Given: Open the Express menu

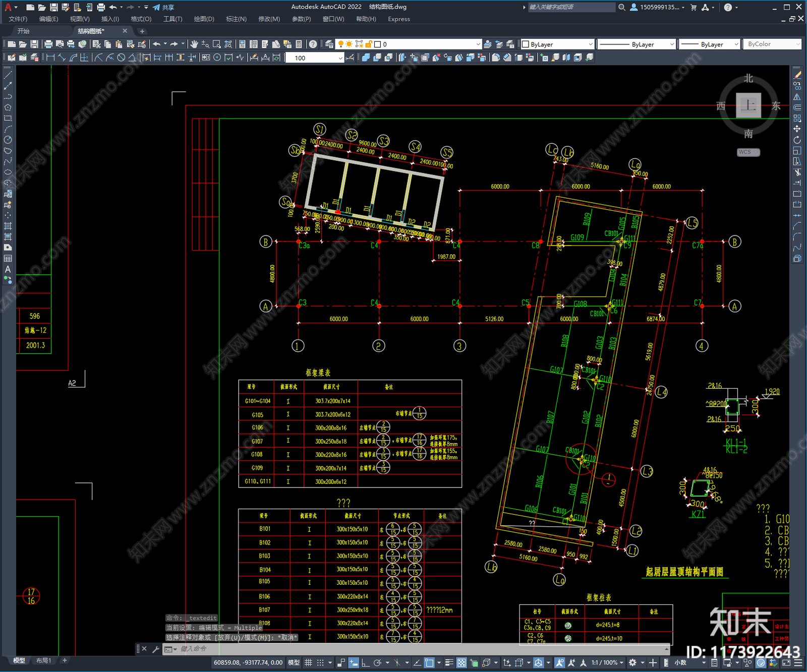Looking at the screenshot, I should pos(399,19).
